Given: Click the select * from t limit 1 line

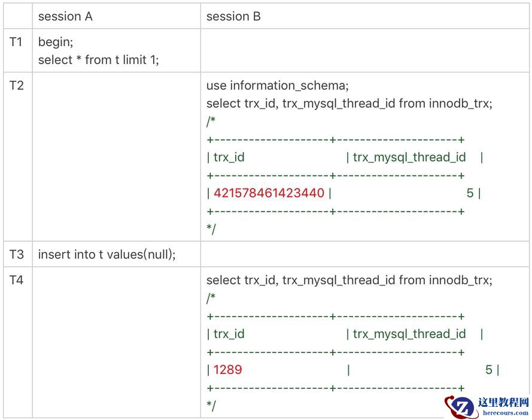Looking at the screenshot, I should (99, 60).
